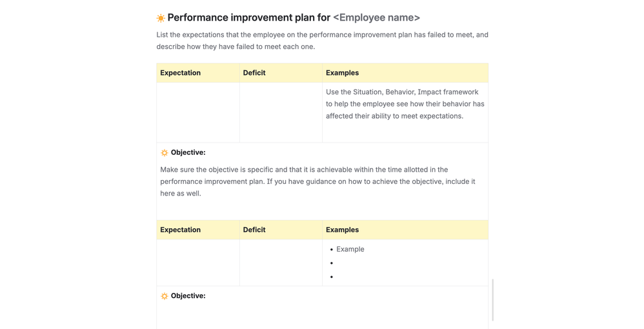Click the first "Objective:" label
This screenshot has height=329, width=644.
pos(188,153)
